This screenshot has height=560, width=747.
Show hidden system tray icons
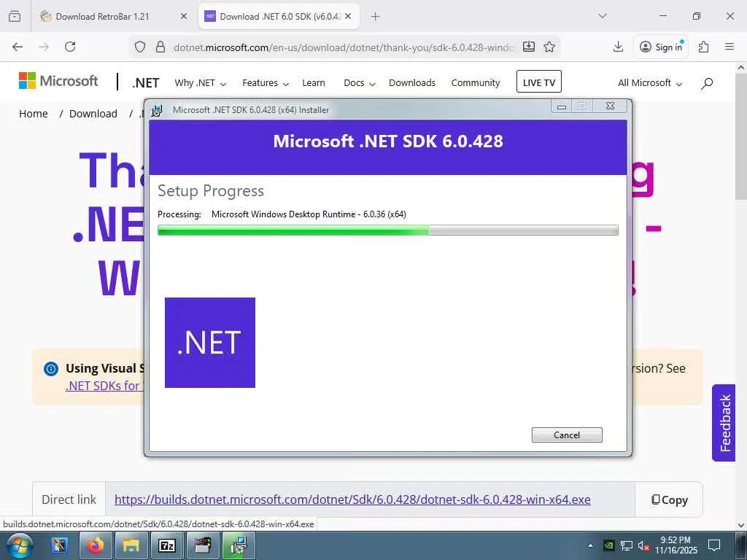591,545
